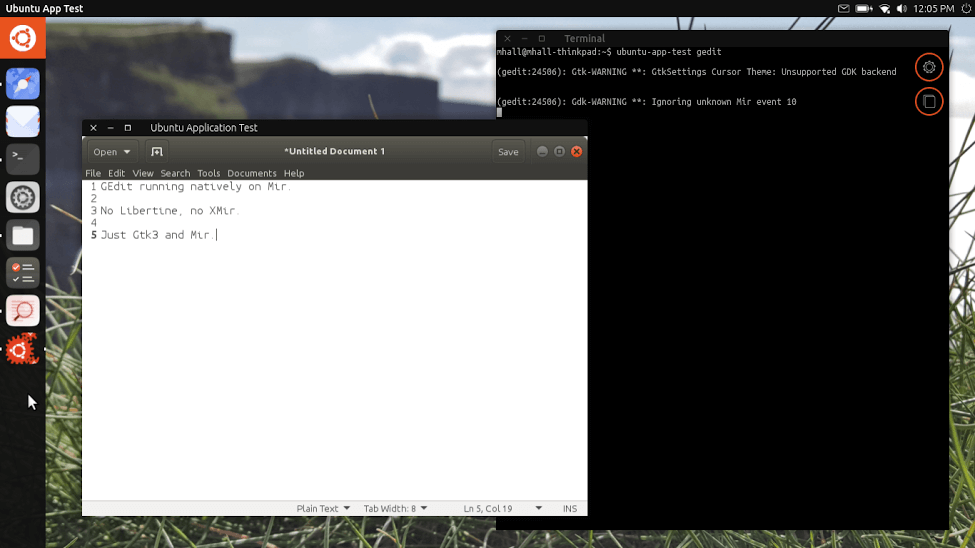Expand the Plain Text language selector
Screen dimensions: 975x548
(x=323, y=508)
